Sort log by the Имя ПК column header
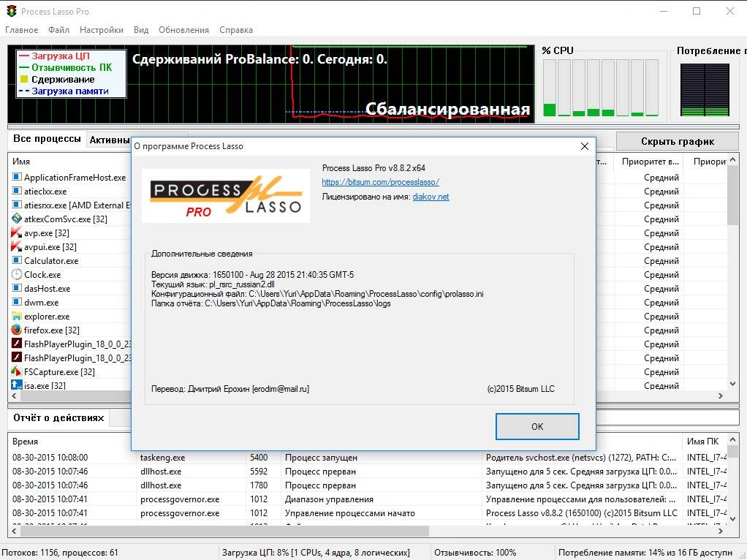 702,442
